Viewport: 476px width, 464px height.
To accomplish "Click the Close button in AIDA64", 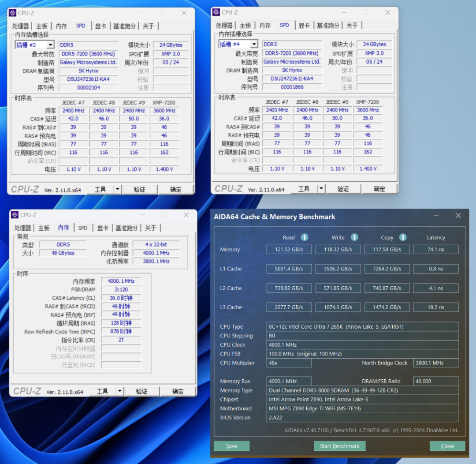I will tap(447, 446).
